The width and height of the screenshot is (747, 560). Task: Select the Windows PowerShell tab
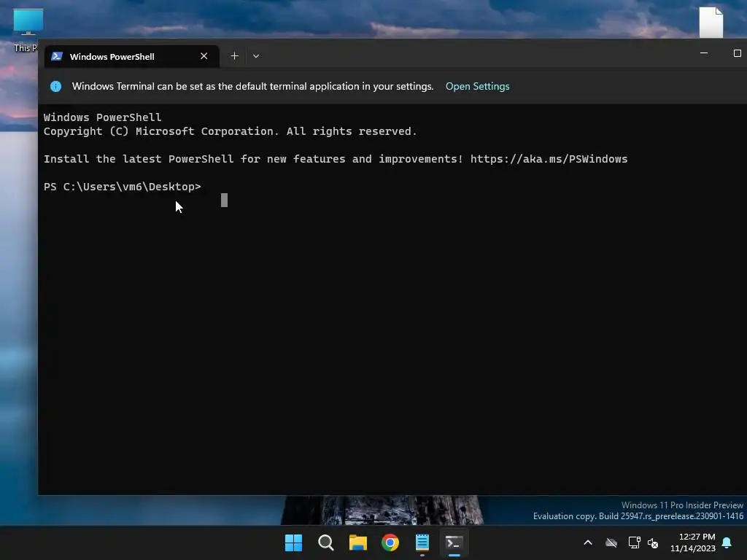[x=131, y=56]
